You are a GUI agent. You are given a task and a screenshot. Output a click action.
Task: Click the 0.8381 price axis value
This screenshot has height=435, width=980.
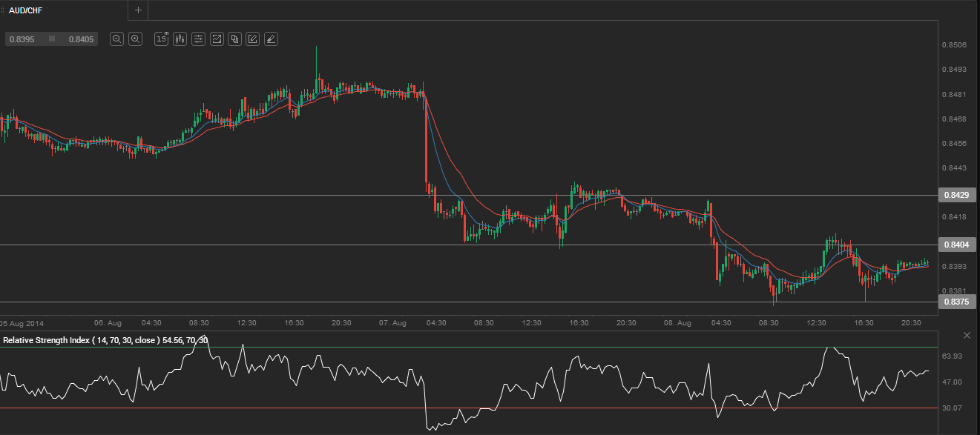click(x=954, y=290)
